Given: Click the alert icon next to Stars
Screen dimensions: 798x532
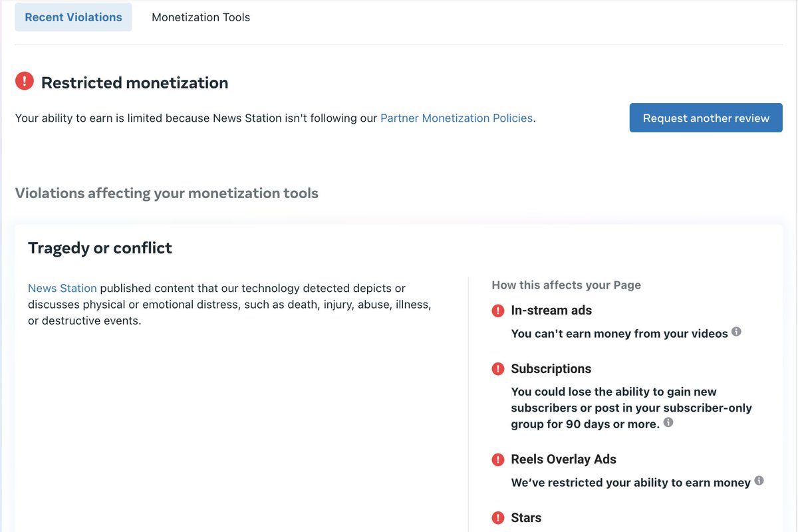Looking at the screenshot, I should [x=497, y=517].
